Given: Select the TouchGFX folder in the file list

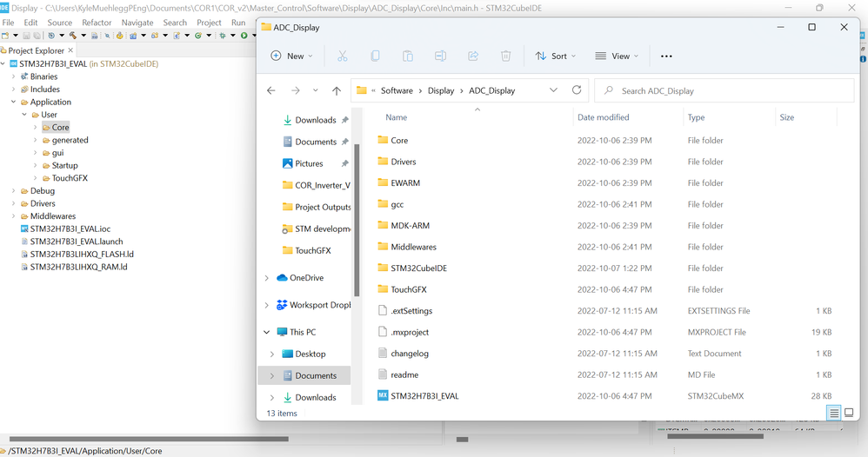Looking at the screenshot, I should [x=409, y=289].
